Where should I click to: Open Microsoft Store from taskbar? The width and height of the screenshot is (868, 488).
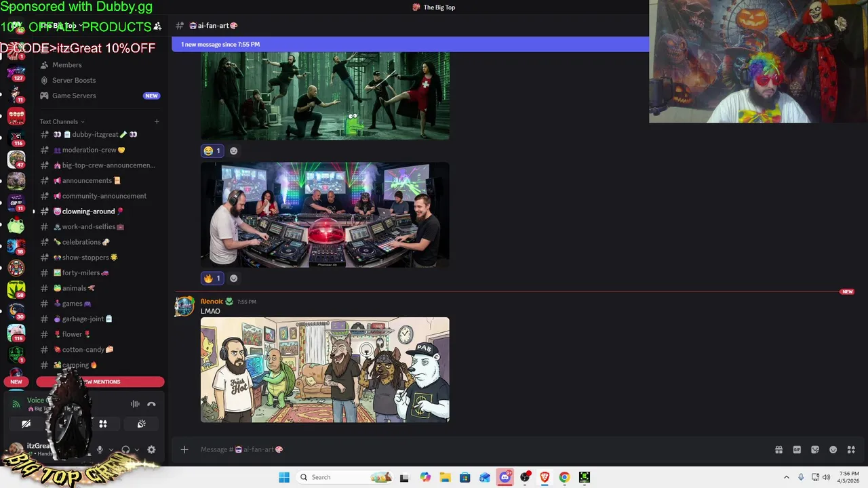click(x=465, y=477)
